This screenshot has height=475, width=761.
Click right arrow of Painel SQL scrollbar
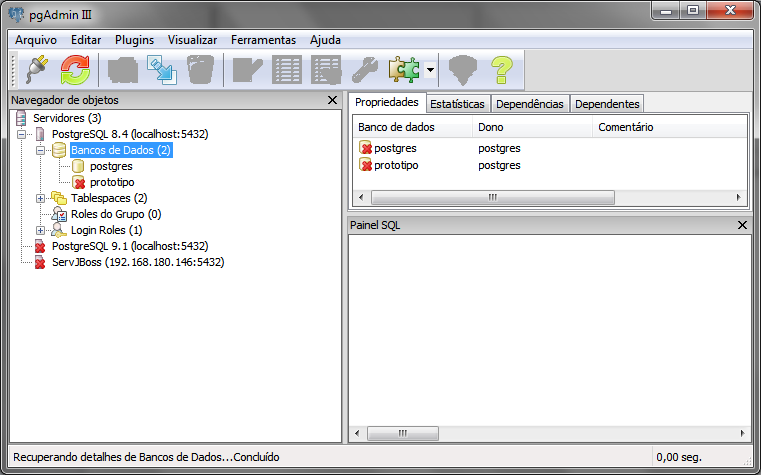(x=743, y=433)
